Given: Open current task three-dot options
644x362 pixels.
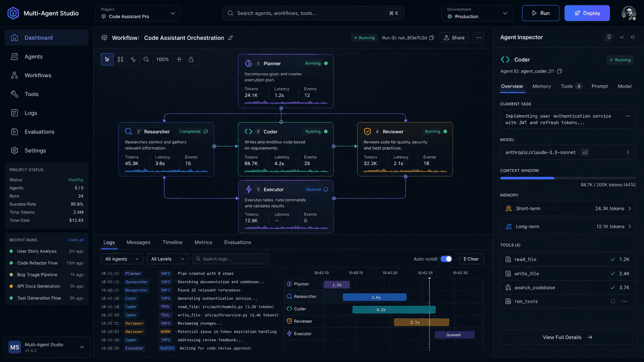Looking at the screenshot, I should coord(627,116).
